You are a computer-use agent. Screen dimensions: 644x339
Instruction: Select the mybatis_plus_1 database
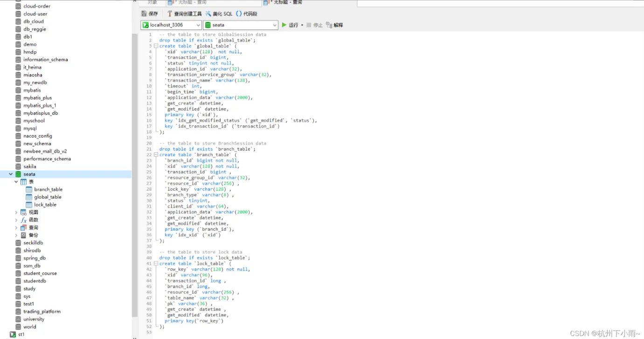click(40, 105)
